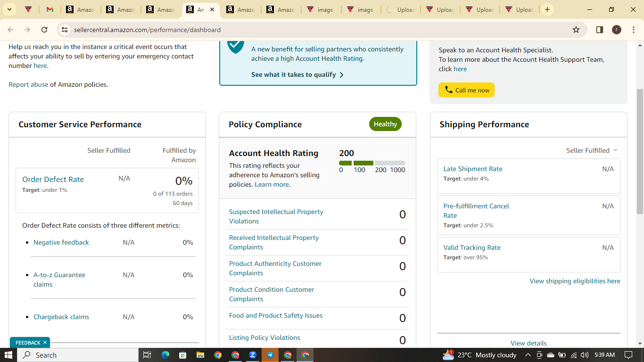644x362 pixels.
Task: Open Zoom from the taskbar
Action: click(x=253, y=355)
